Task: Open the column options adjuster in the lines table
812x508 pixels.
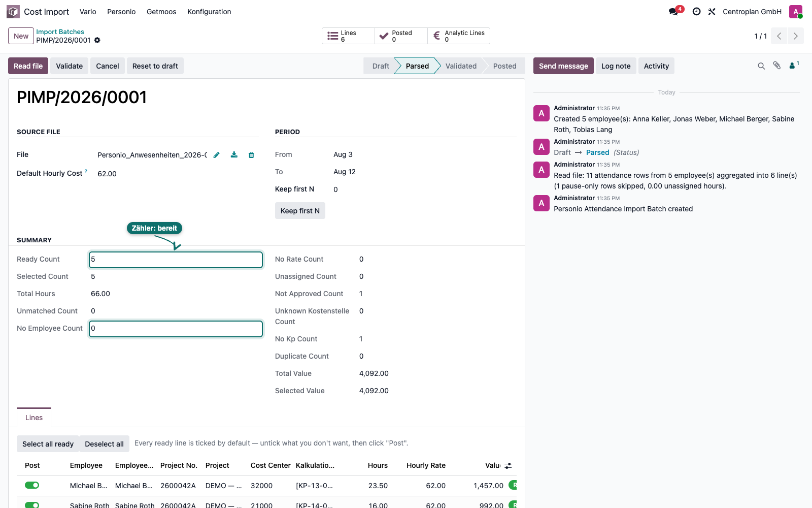Action: point(509,465)
